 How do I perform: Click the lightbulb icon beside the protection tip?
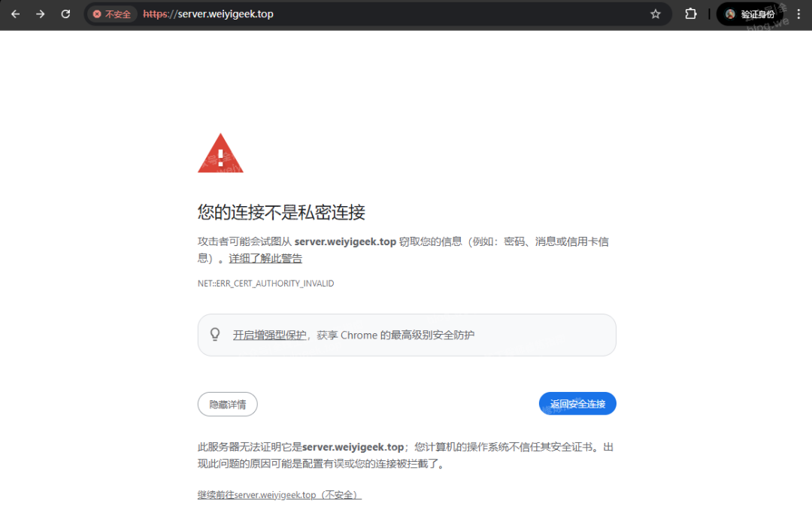coord(215,334)
